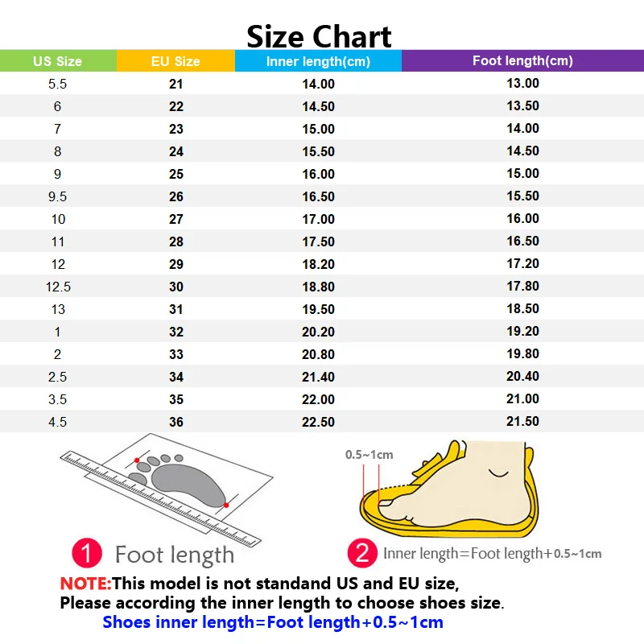The image size is (644, 644).
Task: Click the blue Shoes inner length formula text
Action: [x=273, y=622]
